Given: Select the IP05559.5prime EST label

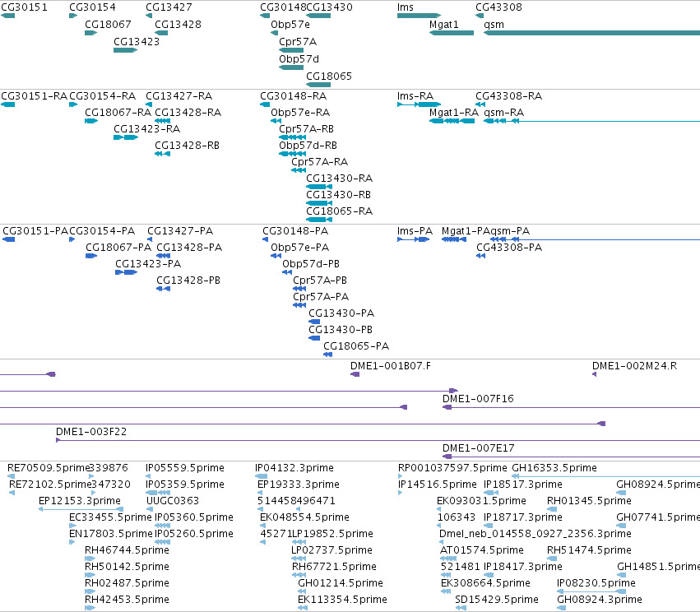Looking at the screenshot, I should [x=185, y=468].
